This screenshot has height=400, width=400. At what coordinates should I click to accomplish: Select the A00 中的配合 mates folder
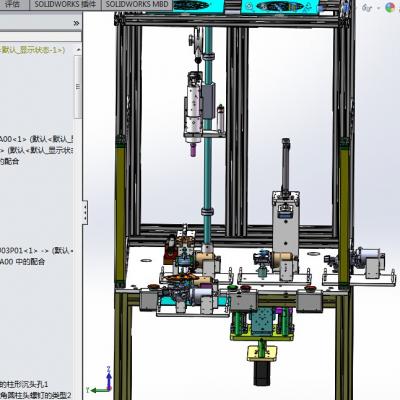(x=22, y=262)
